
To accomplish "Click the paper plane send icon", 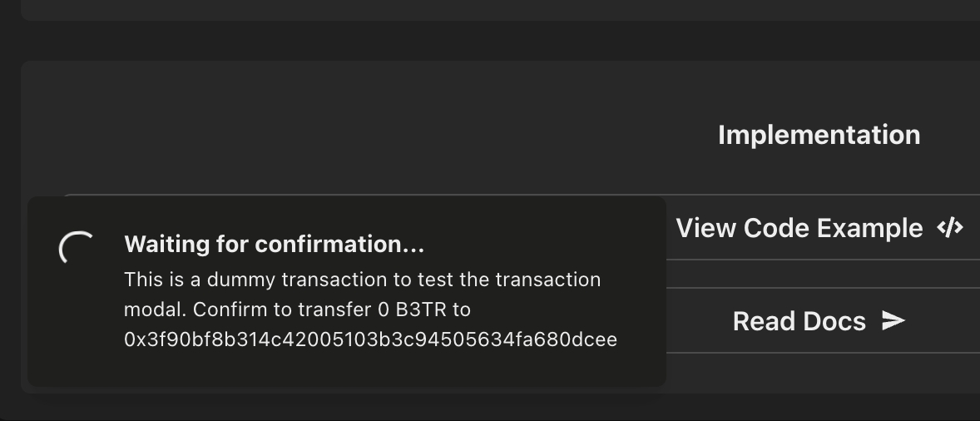I will (893, 320).
